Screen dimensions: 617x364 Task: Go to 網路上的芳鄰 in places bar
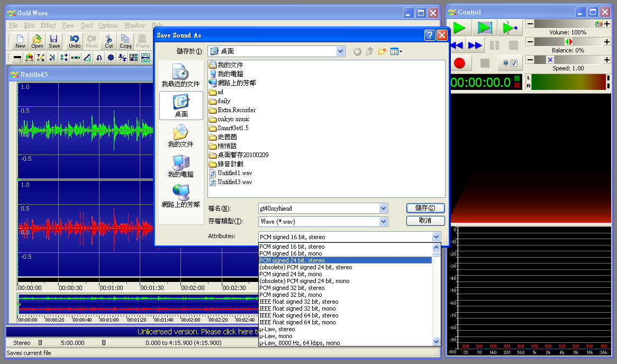point(180,196)
